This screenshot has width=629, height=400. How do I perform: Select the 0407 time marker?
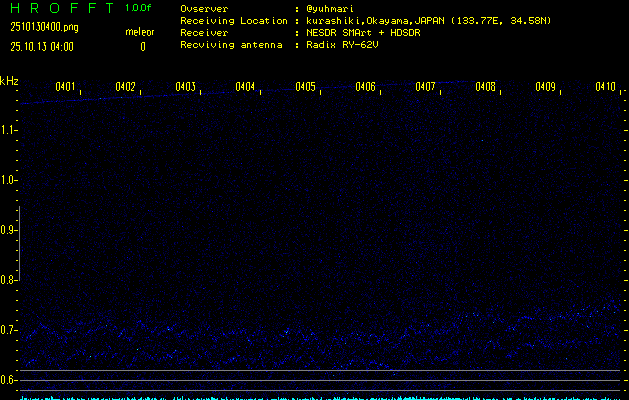[x=425, y=87]
